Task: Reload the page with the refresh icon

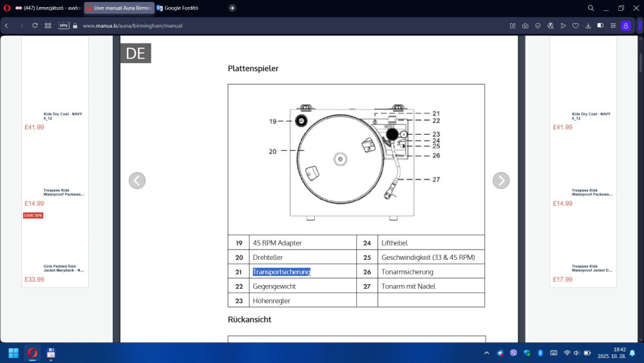Action: (35, 26)
